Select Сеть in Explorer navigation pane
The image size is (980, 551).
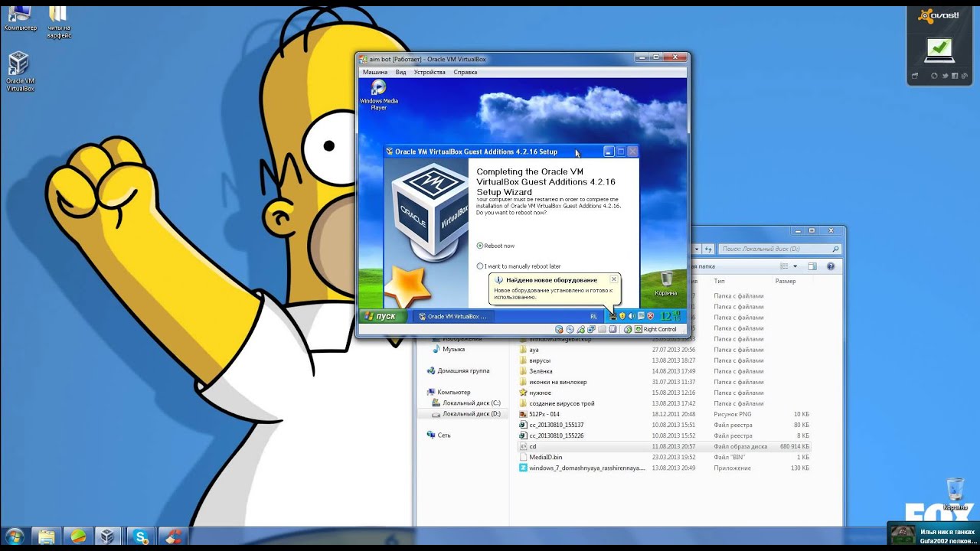click(439, 435)
